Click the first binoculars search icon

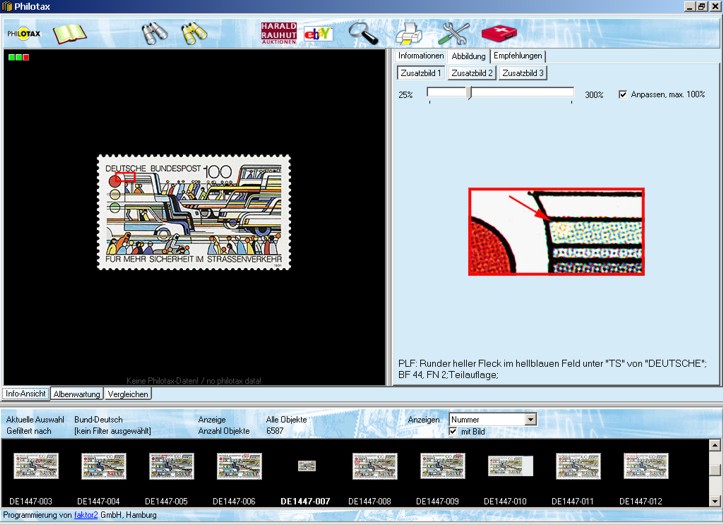(153, 33)
